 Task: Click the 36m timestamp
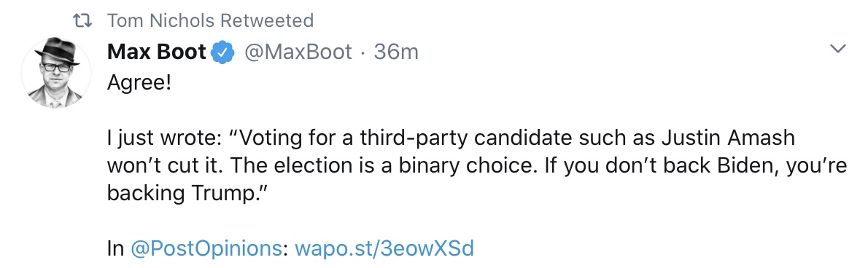(x=396, y=52)
